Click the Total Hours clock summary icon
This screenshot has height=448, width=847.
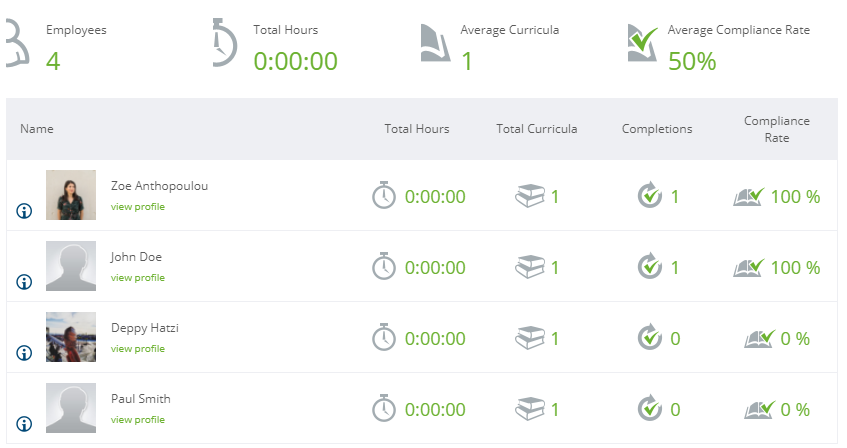pyautogui.click(x=225, y=43)
